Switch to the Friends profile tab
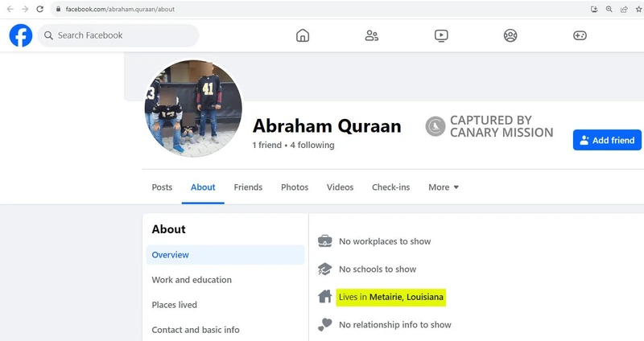Image resolution: width=644 pixels, height=341 pixels. tap(248, 187)
